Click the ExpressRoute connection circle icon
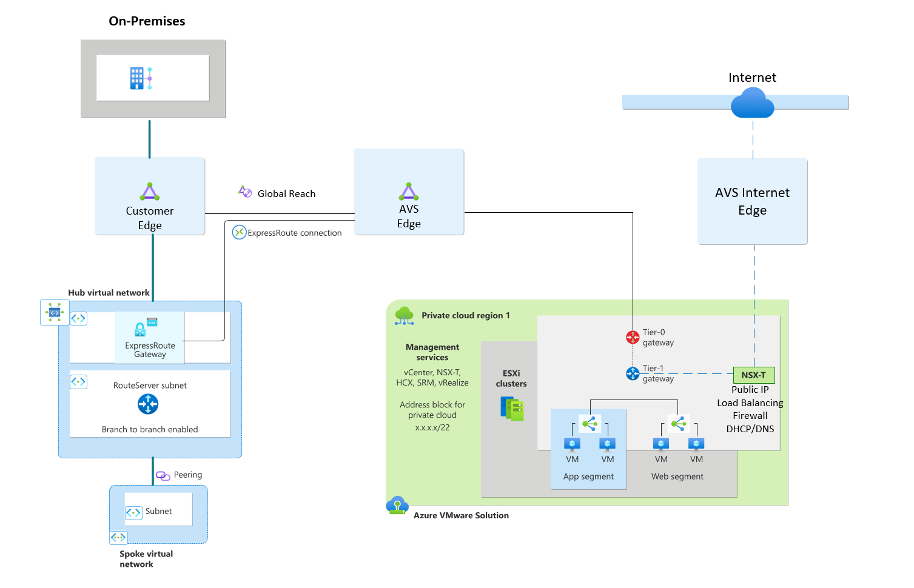 pyautogui.click(x=238, y=232)
